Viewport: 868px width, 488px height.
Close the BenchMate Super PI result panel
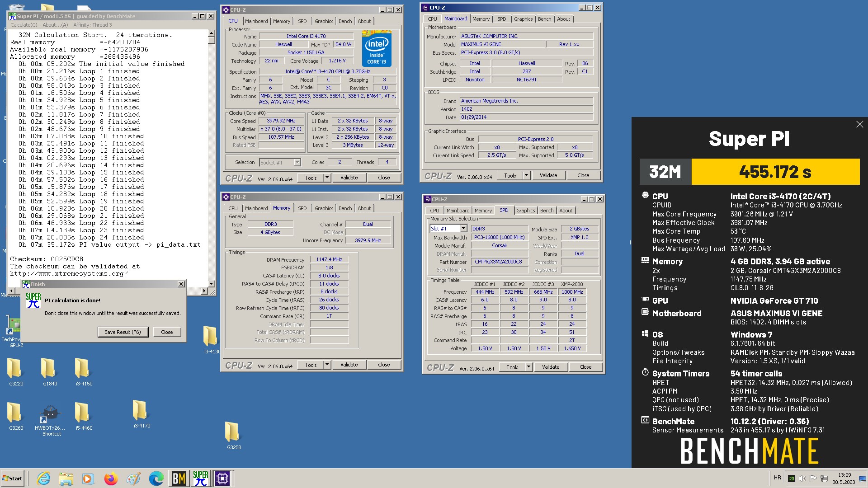[859, 124]
